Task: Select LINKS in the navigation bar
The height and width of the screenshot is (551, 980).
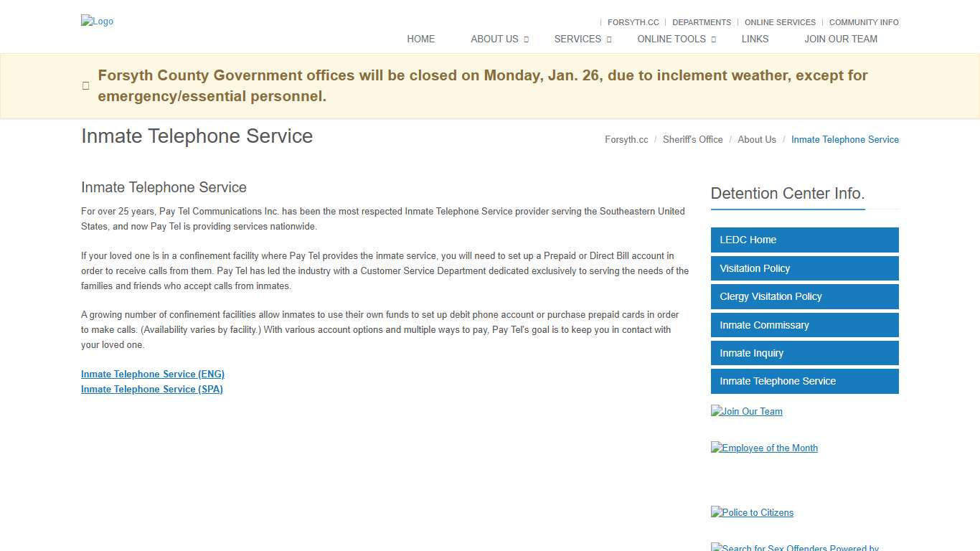Action: point(755,39)
